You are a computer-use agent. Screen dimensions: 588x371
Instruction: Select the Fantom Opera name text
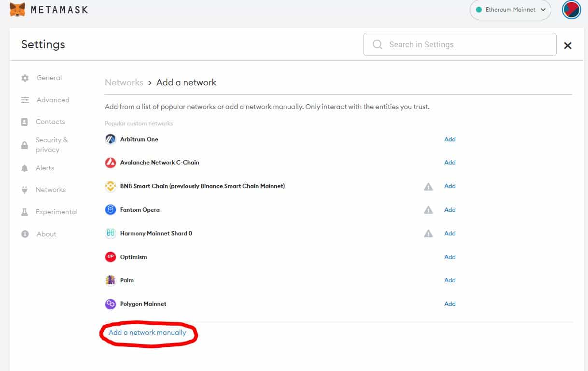[140, 210]
